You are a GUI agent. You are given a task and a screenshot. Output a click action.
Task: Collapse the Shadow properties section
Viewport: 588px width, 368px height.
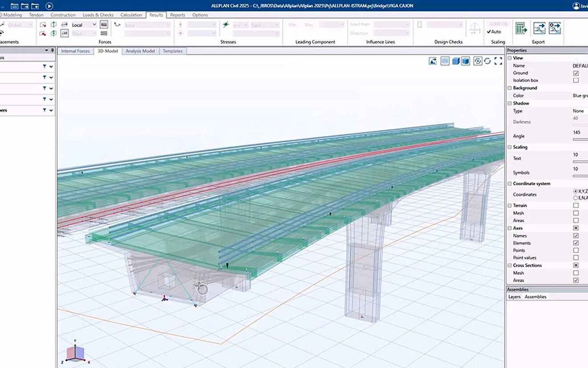[510, 103]
